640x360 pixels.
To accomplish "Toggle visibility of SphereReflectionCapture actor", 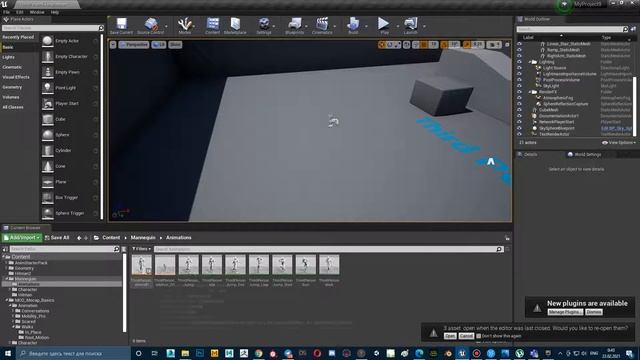I will coord(519,104).
